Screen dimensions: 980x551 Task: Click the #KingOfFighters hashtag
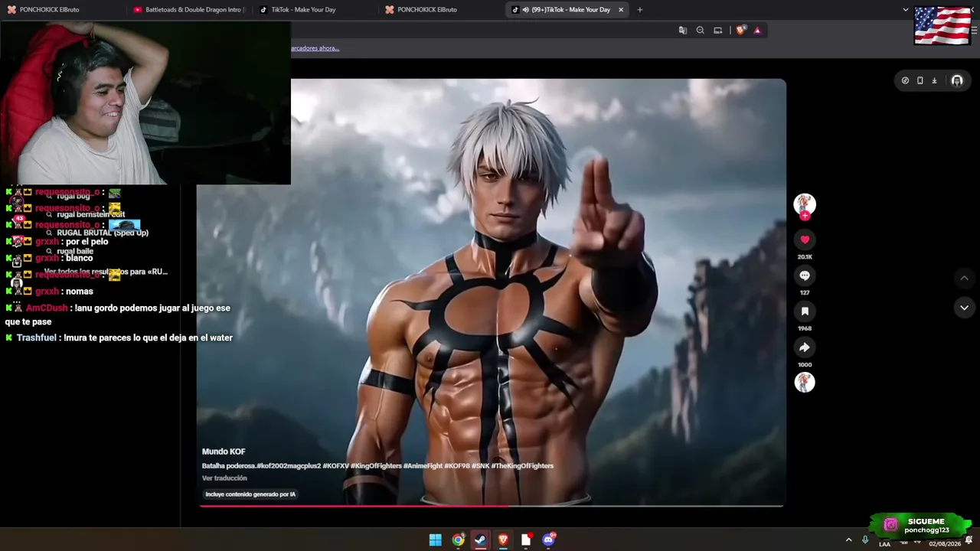coord(375,465)
